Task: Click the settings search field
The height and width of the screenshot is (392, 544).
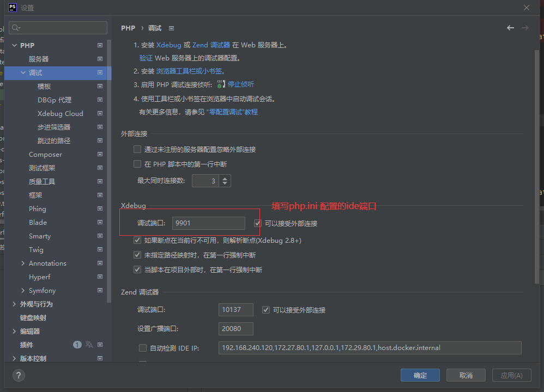Action: point(58,28)
